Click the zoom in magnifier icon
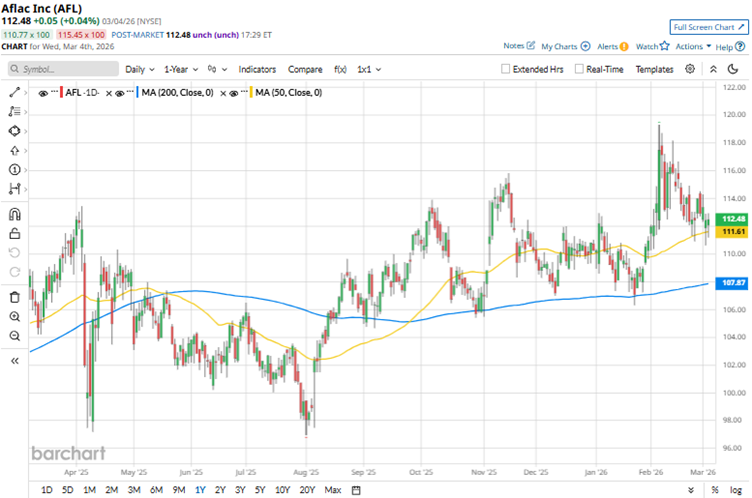The height and width of the screenshot is (498, 752). point(14,316)
